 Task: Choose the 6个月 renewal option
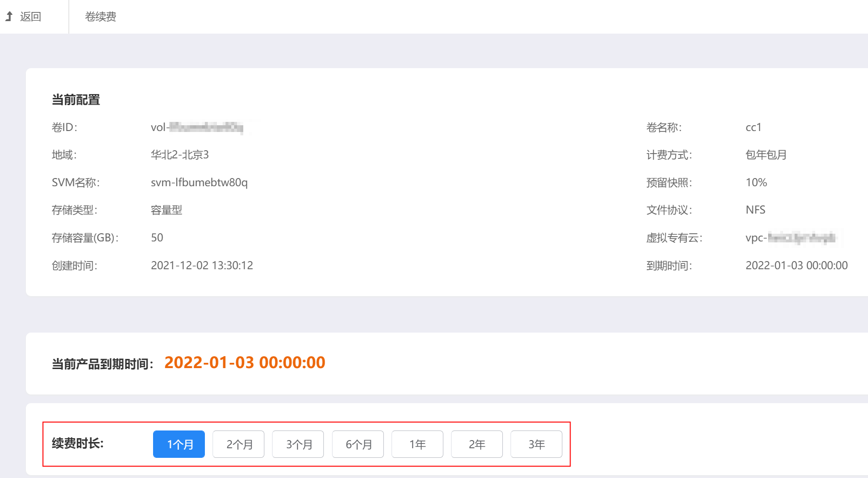358,444
